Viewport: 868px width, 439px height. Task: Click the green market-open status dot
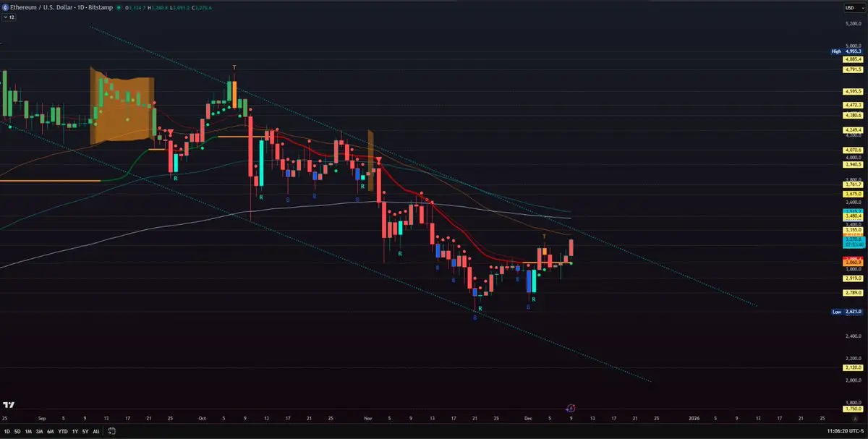pos(120,8)
